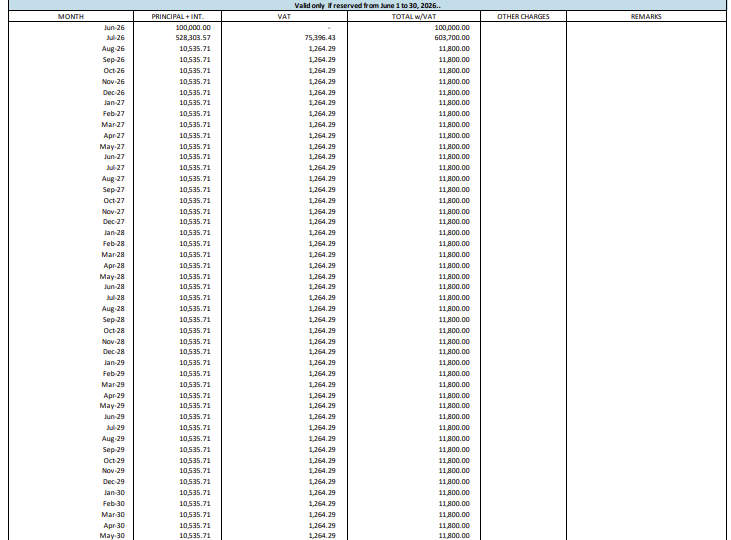Select the Oct-26 month cell

tap(114, 71)
